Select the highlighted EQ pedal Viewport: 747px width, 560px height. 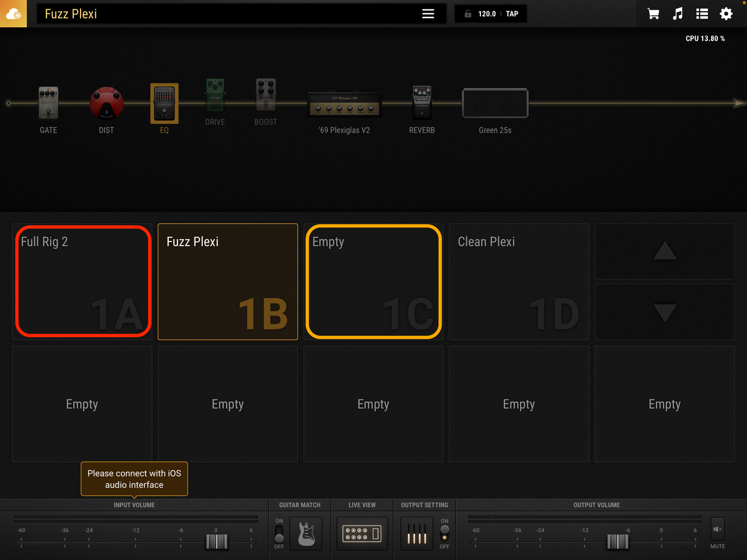pos(165,103)
